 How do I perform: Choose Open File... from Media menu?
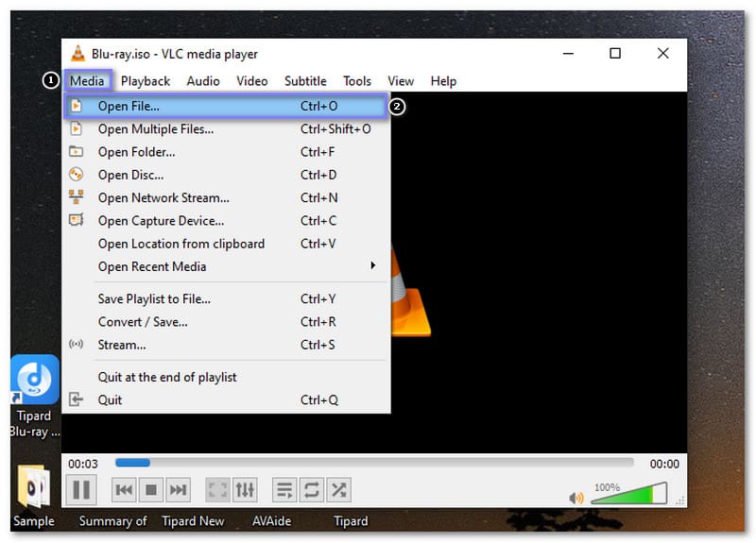(x=226, y=106)
